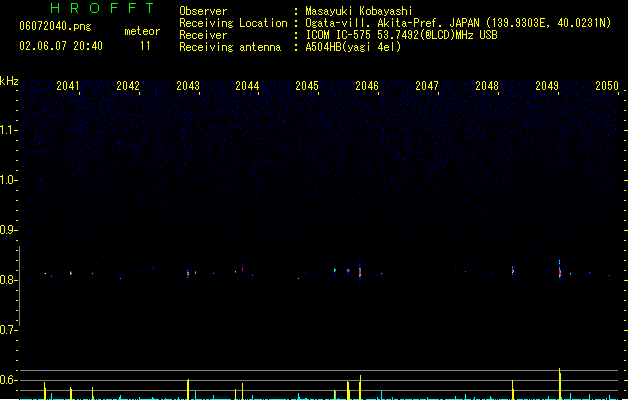Click the kHz axis unit label
The width and height of the screenshot is (629, 400).
click(x=9, y=81)
